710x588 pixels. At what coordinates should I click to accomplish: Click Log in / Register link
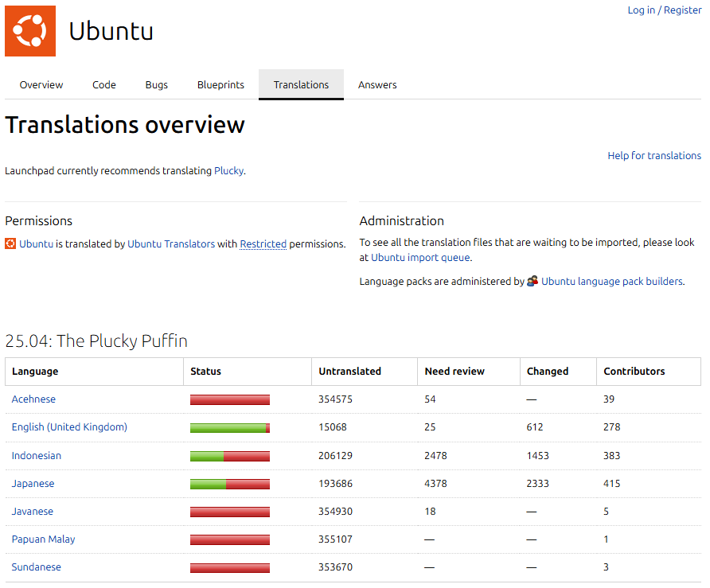click(665, 10)
